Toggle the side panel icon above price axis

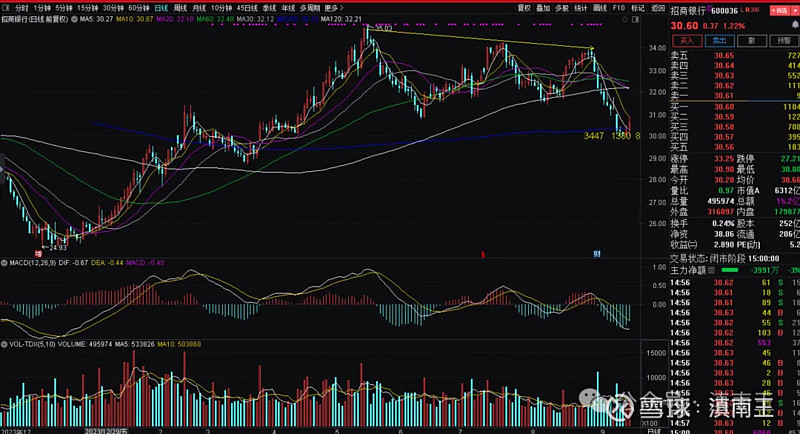point(635,19)
